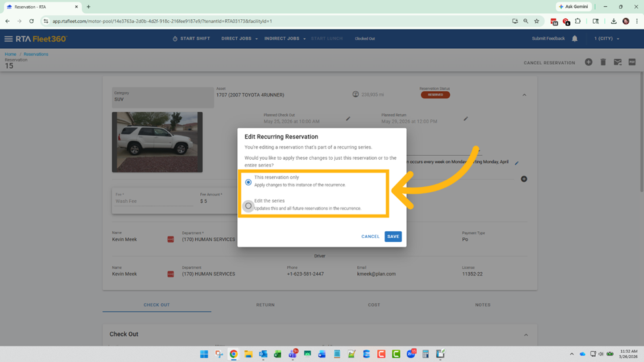Switch to the Return tab

click(266, 305)
